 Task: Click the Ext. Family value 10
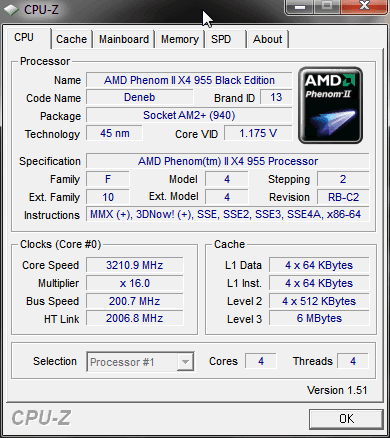coord(108,197)
